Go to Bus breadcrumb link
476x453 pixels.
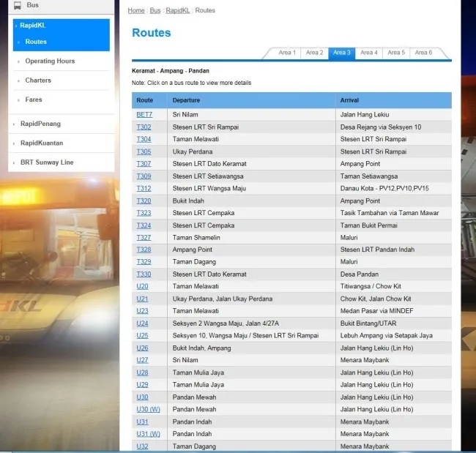(x=155, y=10)
